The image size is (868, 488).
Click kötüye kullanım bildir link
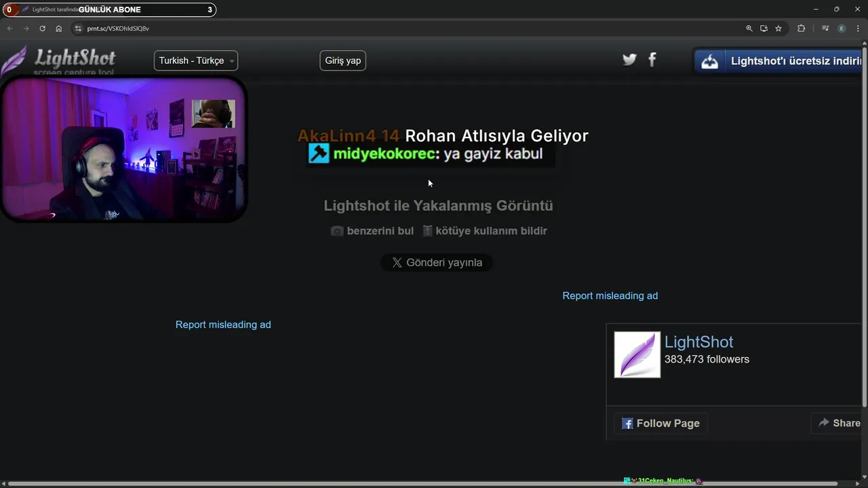(491, 231)
